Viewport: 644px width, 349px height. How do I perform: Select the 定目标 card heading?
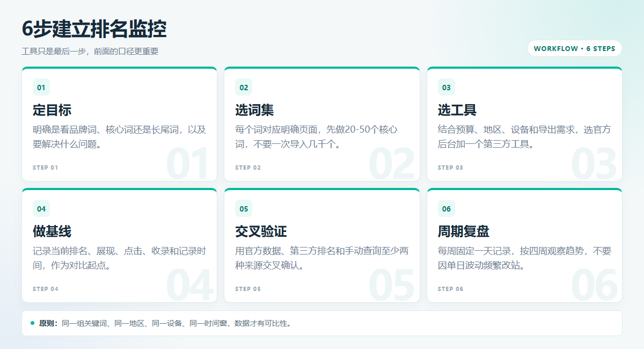click(52, 110)
